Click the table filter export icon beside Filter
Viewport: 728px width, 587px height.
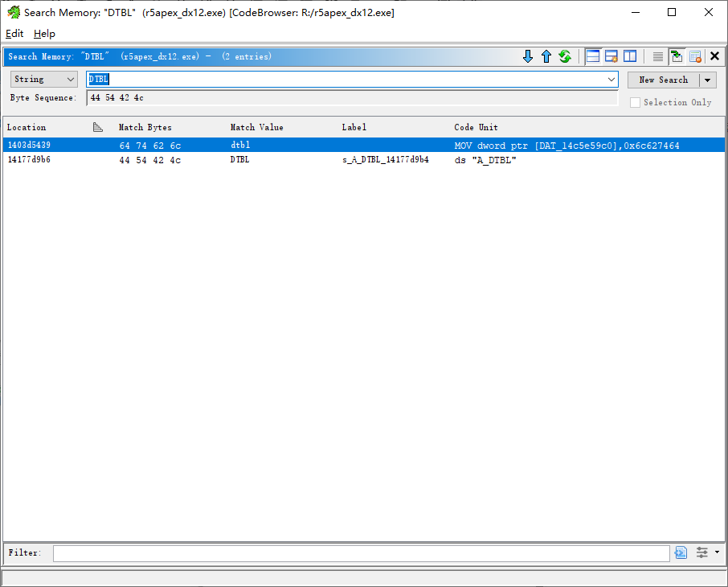pyautogui.click(x=681, y=552)
